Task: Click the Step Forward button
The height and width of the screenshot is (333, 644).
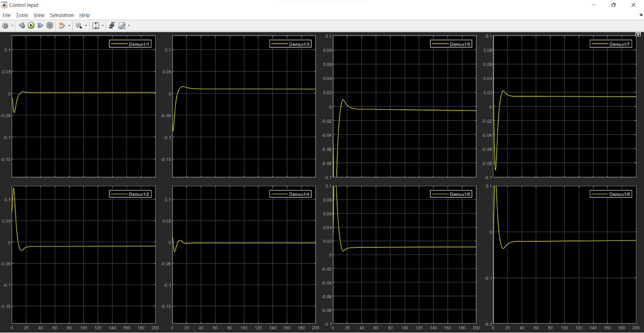Action: 40,26
